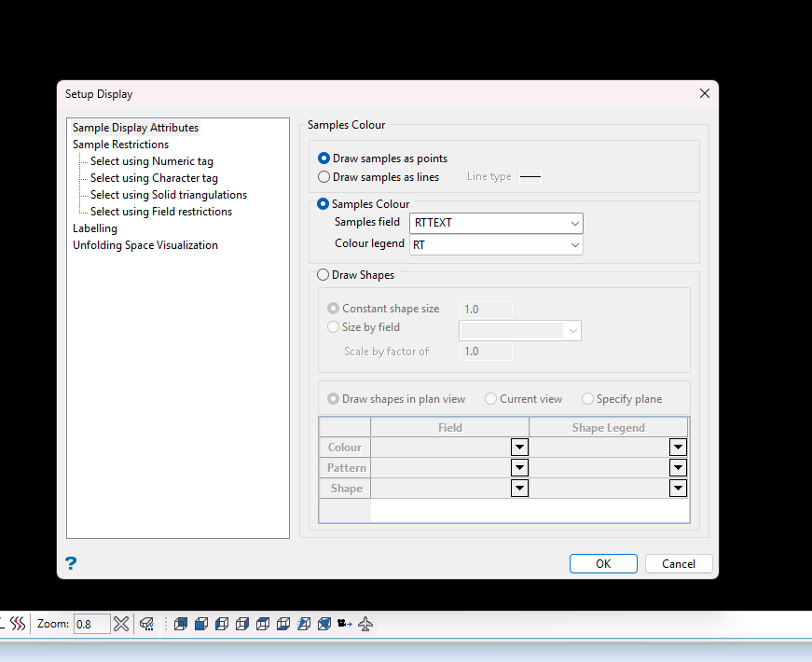Open dialog help via the question mark icon
The height and width of the screenshot is (662, 812).
[x=71, y=563]
